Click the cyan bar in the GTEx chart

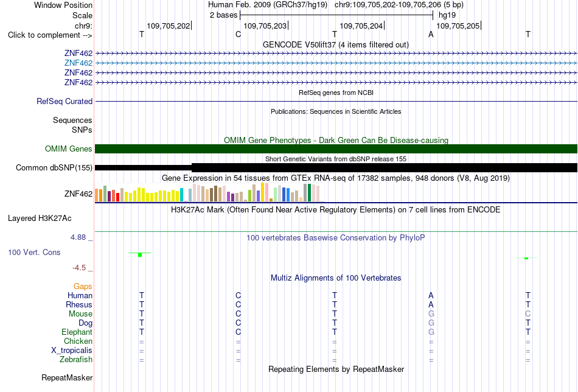181,195
